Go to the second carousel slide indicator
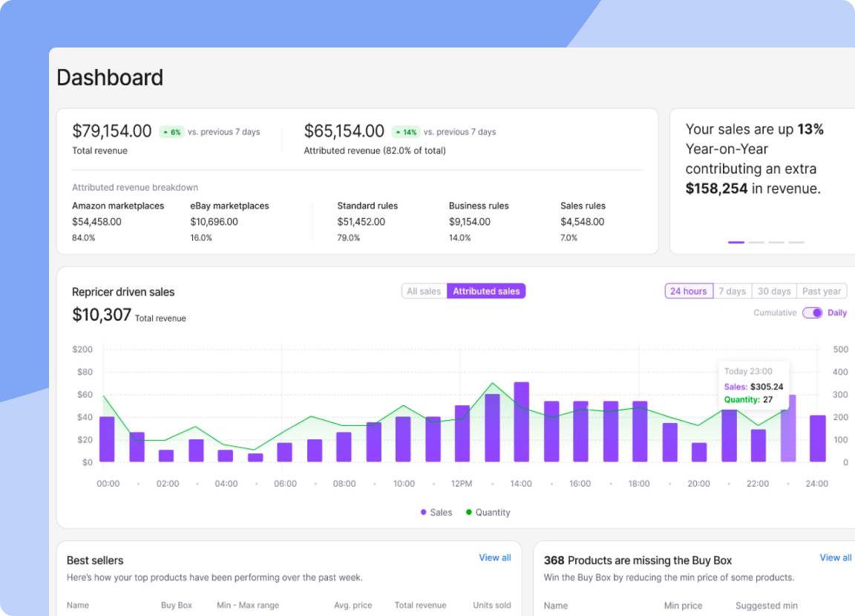The image size is (855, 616). pos(756,242)
